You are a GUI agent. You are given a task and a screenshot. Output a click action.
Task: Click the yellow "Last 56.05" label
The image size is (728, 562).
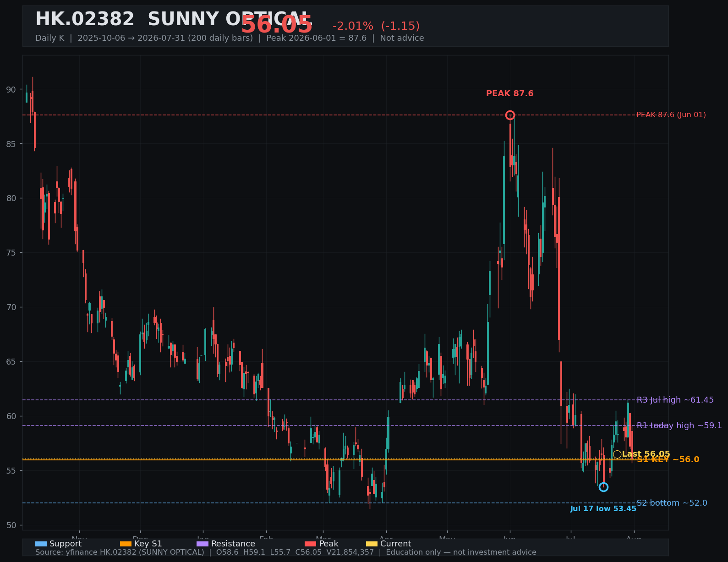pos(646,454)
